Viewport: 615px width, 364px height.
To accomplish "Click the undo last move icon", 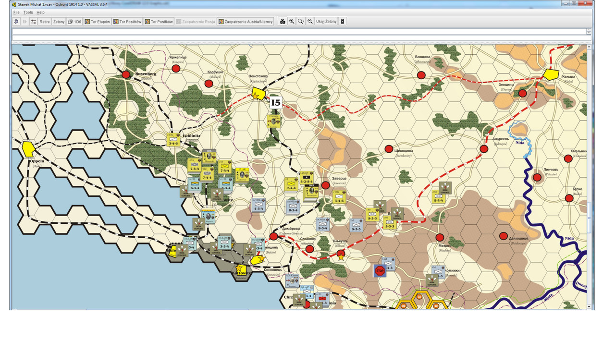I will tap(16, 22).
